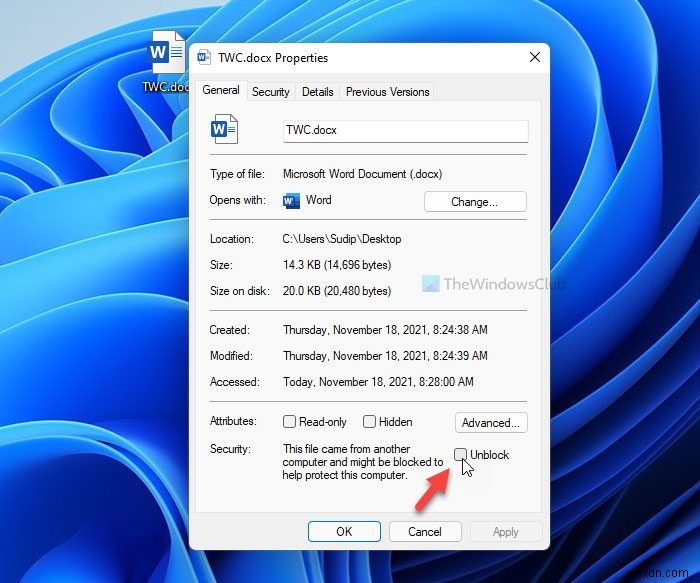This screenshot has height=583, width=700.
Task: Click the Microsoft Word Document (.docx) type text
Action: (x=362, y=174)
